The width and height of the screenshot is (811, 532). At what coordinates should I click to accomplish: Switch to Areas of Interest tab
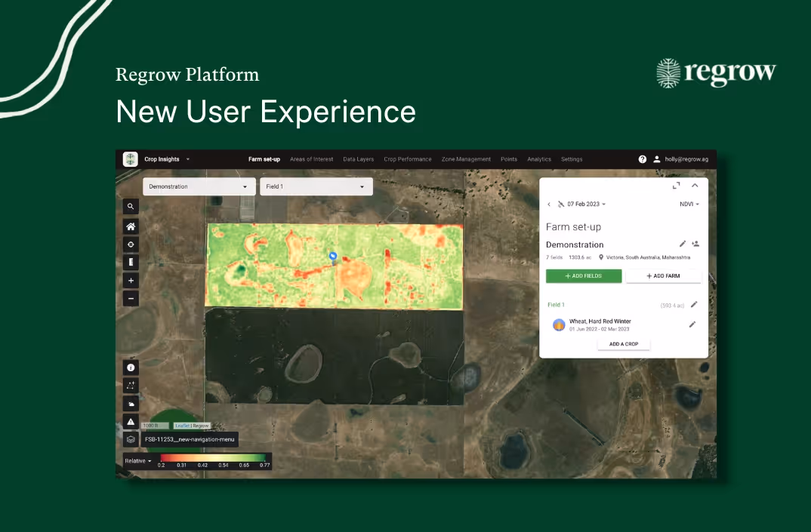click(311, 159)
